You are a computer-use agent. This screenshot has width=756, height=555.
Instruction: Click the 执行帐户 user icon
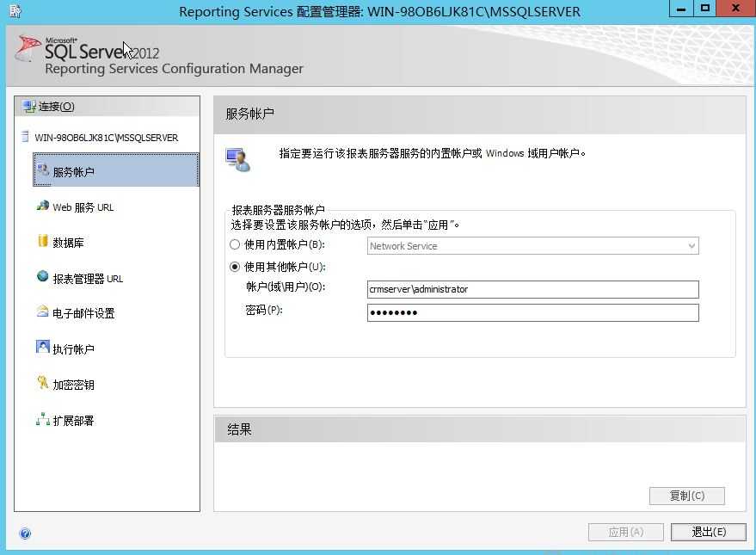point(42,347)
